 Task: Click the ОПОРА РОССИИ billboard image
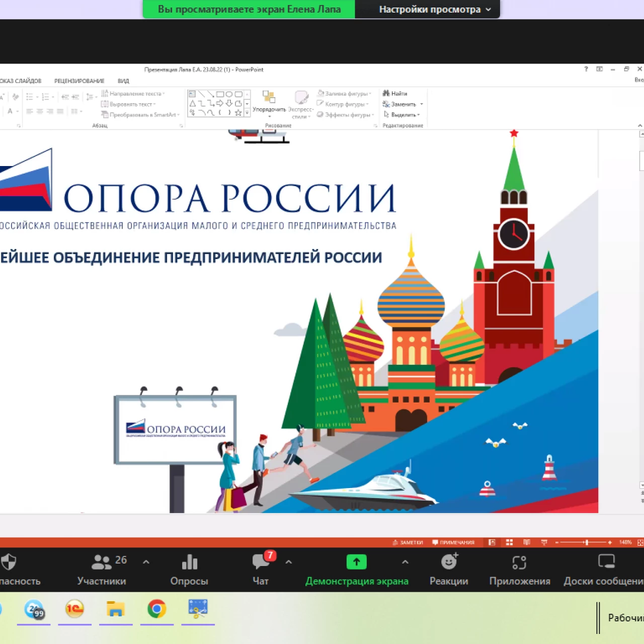click(176, 429)
